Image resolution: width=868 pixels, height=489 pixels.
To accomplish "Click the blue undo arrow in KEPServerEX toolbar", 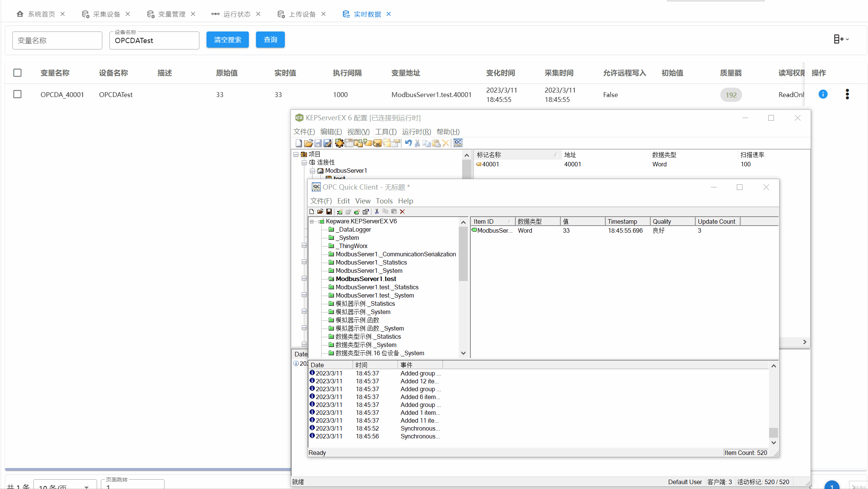I will (x=408, y=143).
